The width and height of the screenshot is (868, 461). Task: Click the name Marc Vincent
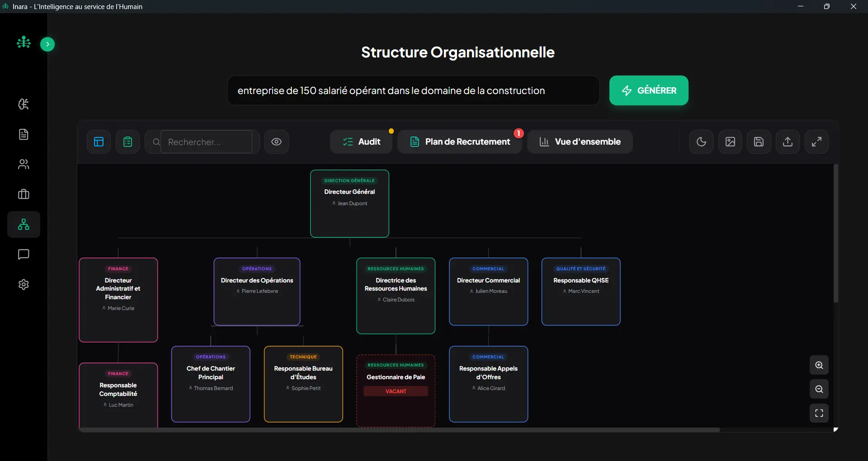pos(584,291)
